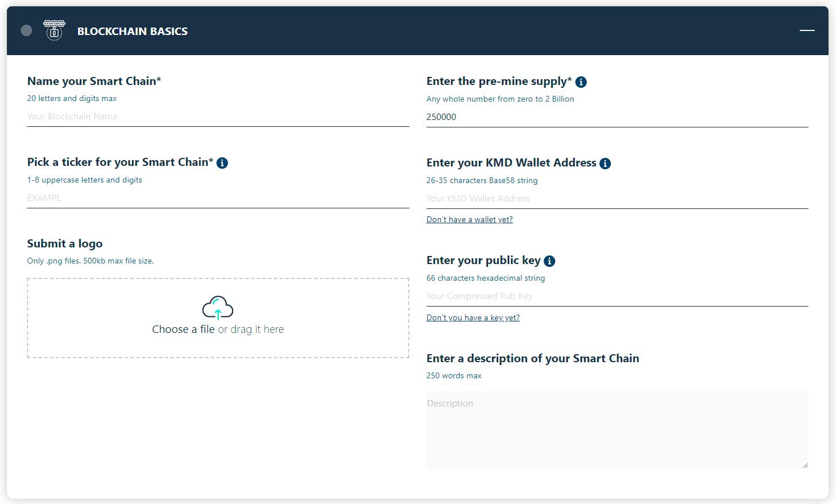
Task: Open info tooltip for public key
Action: [549, 261]
